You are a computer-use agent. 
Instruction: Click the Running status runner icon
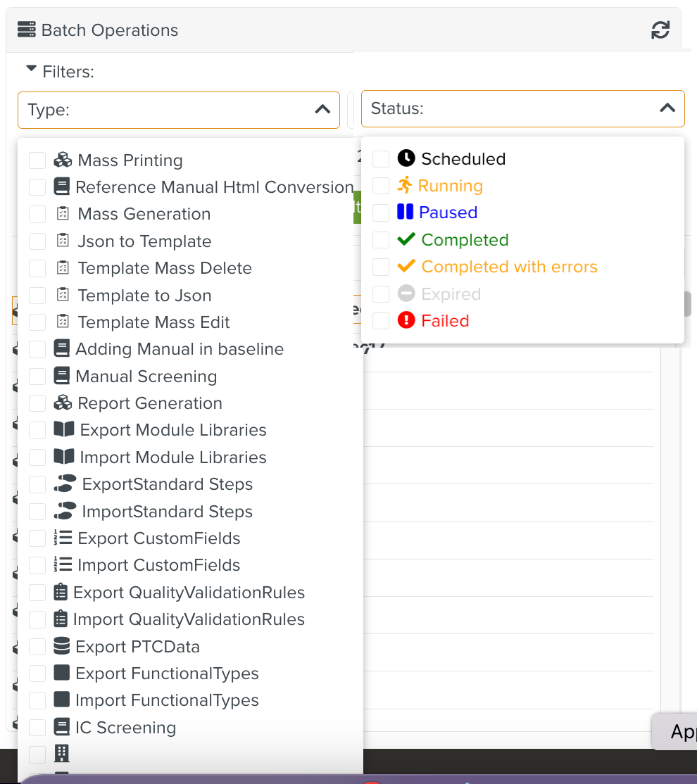click(x=404, y=186)
